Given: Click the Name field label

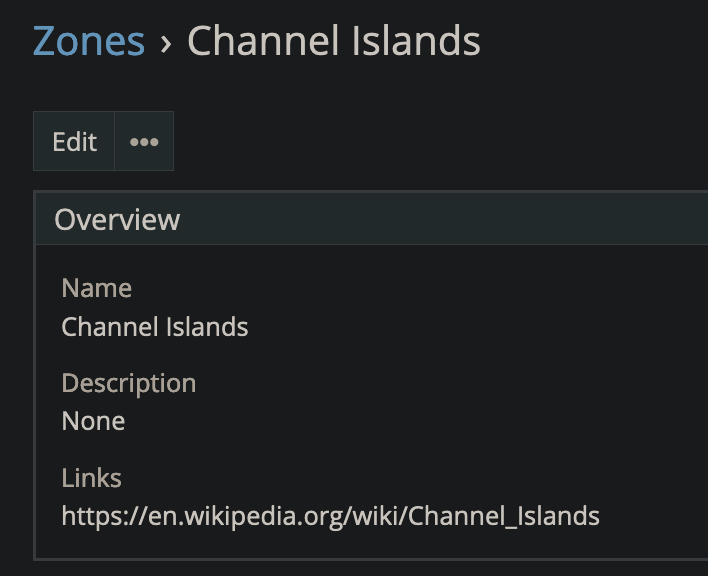Looking at the screenshot, I should tap(96, 288).
